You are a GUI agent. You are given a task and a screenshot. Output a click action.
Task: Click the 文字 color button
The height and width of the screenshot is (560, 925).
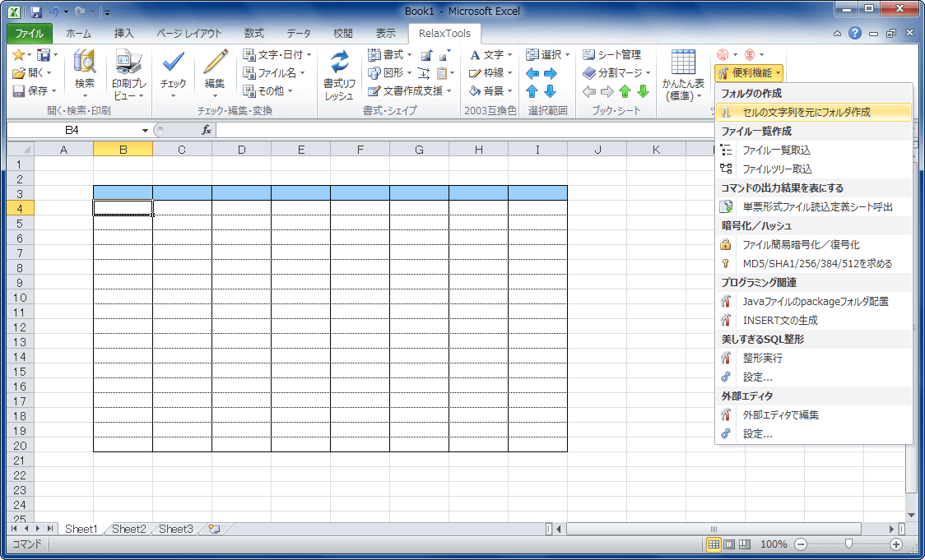[490, 55]
